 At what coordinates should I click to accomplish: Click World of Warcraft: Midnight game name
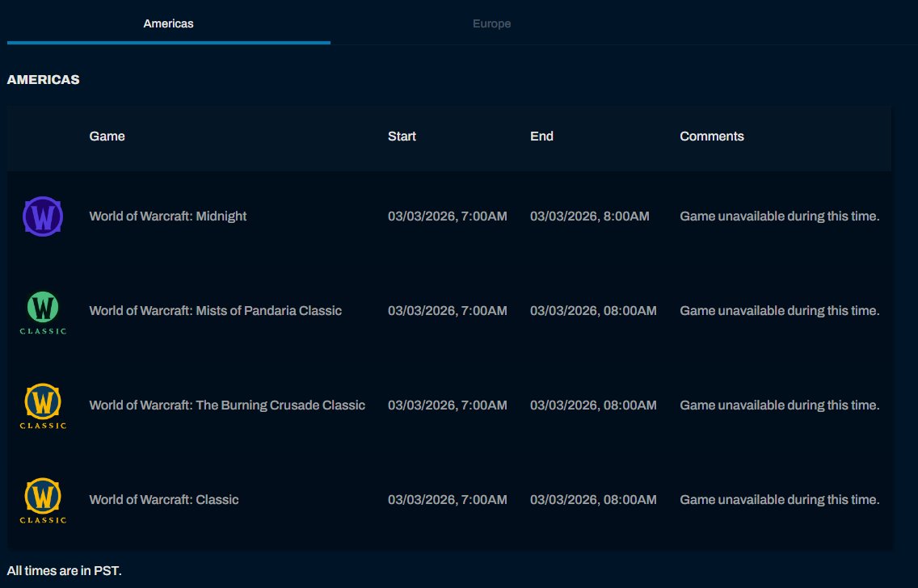coord(168,216)
